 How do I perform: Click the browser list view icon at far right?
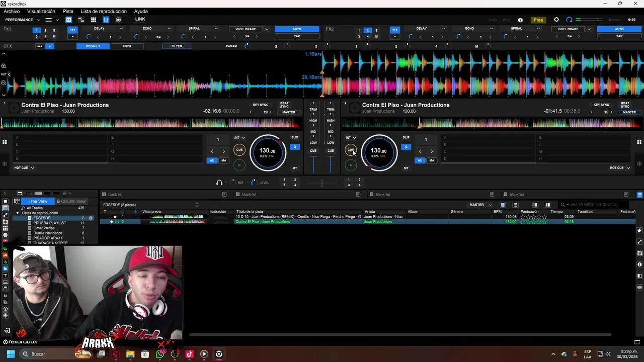coord(639,195)
